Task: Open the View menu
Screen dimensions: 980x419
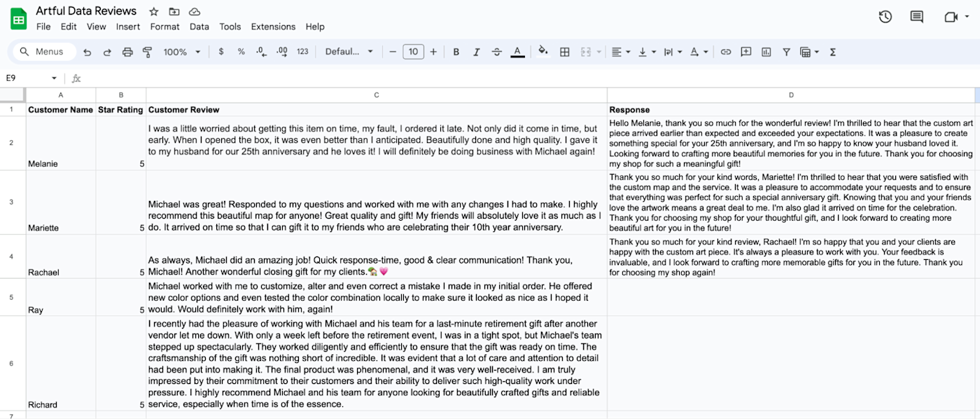Action: (97, 27)
